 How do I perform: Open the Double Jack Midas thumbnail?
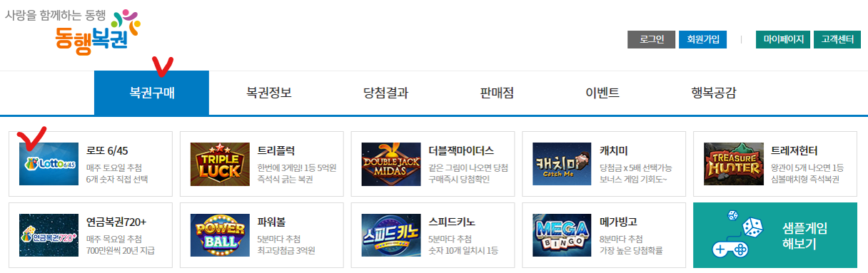coord(391,163)
